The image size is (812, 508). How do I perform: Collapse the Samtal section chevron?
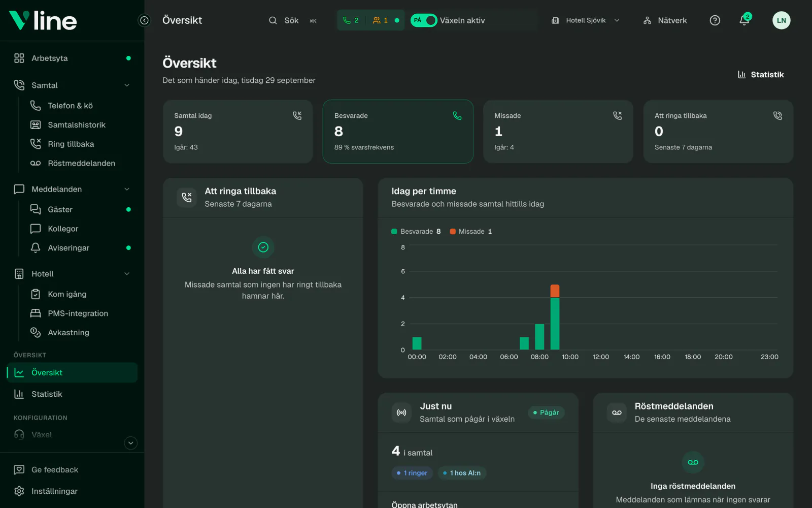coord(127,85)
